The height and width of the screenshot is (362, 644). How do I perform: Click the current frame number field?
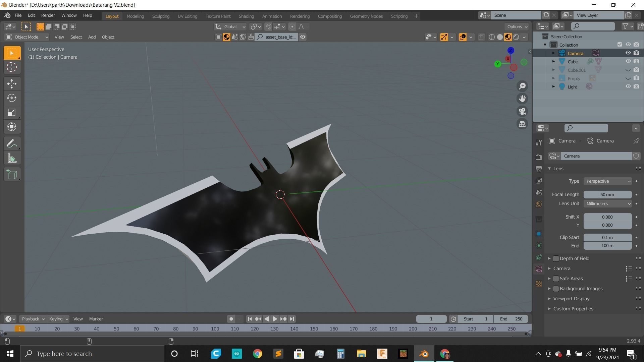click(x=431, y=319)
